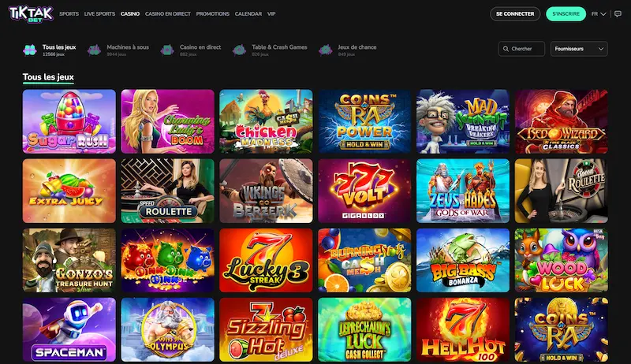Open the live chat icon

618,13
